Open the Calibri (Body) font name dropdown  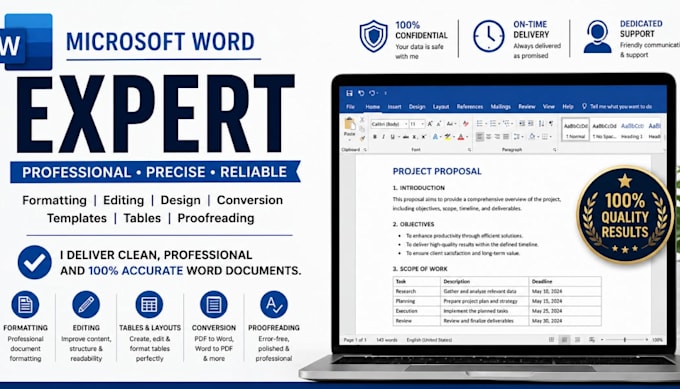point(389,124)
